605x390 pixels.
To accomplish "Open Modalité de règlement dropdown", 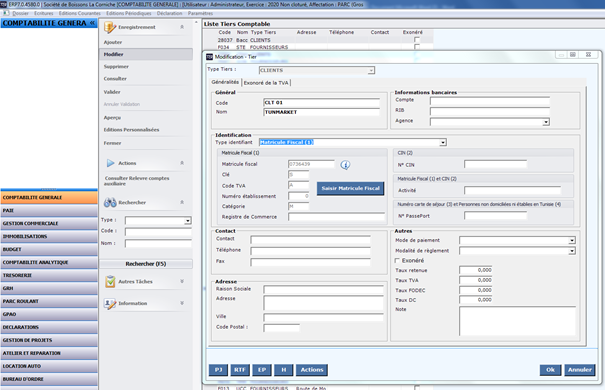I will [572, 251].
